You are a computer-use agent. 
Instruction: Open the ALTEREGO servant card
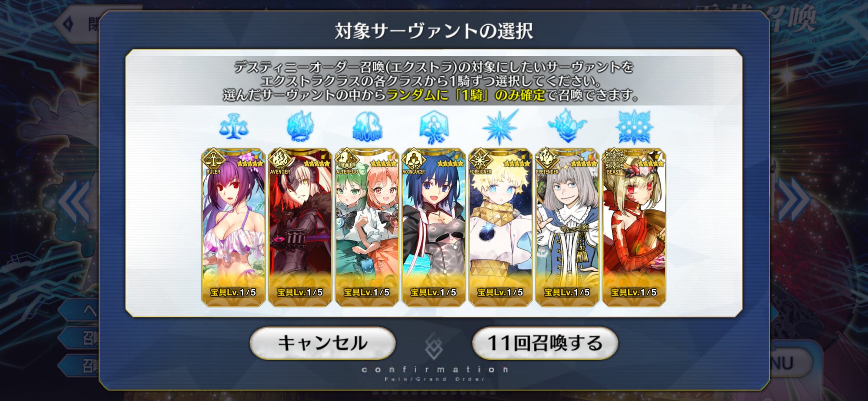click(367, 227)
